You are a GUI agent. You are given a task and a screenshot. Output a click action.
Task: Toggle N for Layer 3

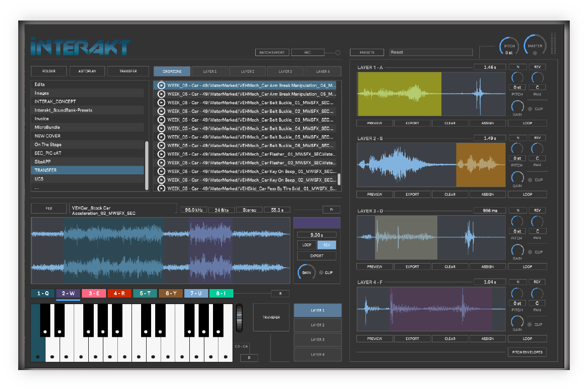(518, 211)
